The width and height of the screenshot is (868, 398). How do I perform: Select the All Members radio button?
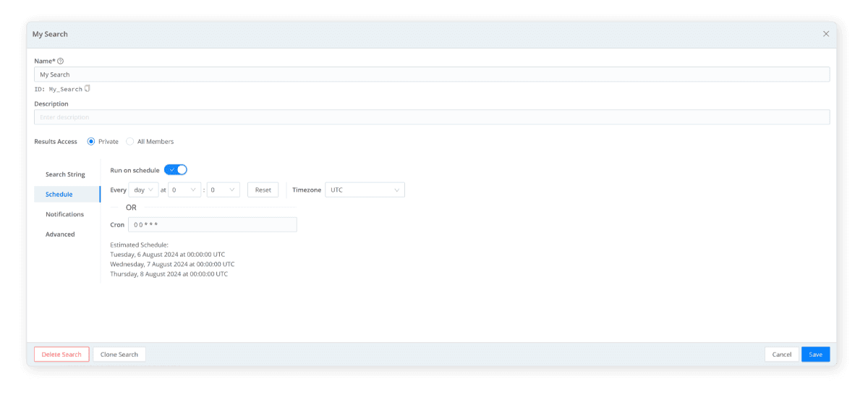130,142
